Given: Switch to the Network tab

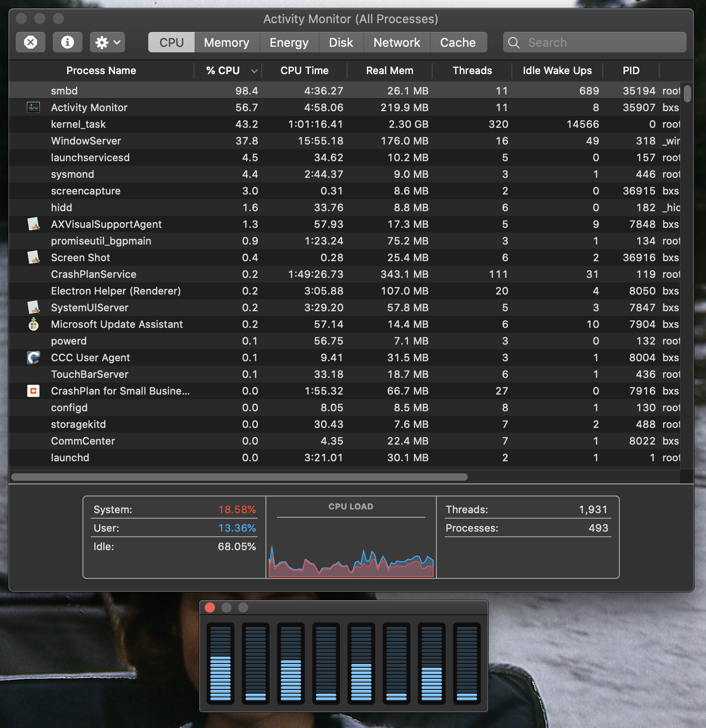Looking at the screenshot, I should point(397,42).
